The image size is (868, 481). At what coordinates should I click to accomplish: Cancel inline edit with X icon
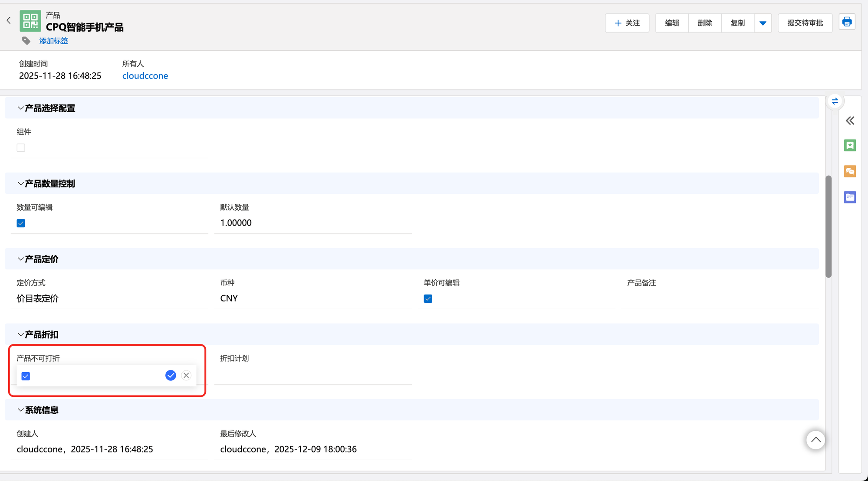click(x=186, y=376)
